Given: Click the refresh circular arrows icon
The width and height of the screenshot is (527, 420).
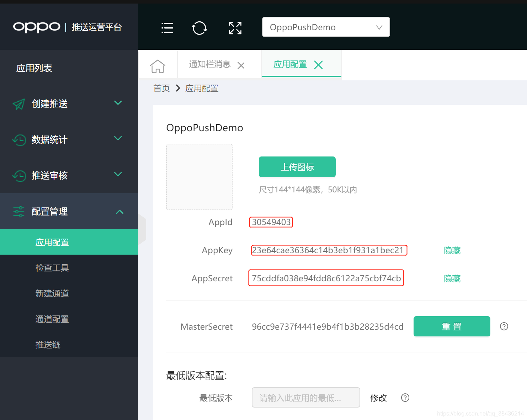Looking at the screenshot, I should (199, 28).
